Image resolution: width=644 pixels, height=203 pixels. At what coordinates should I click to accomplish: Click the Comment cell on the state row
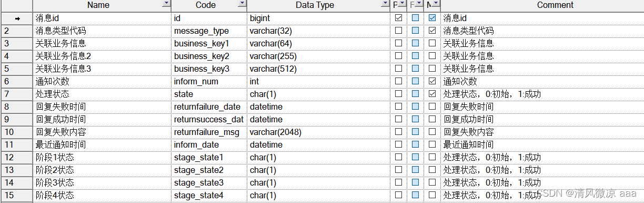pyautogui.click(x=542, y=94)
